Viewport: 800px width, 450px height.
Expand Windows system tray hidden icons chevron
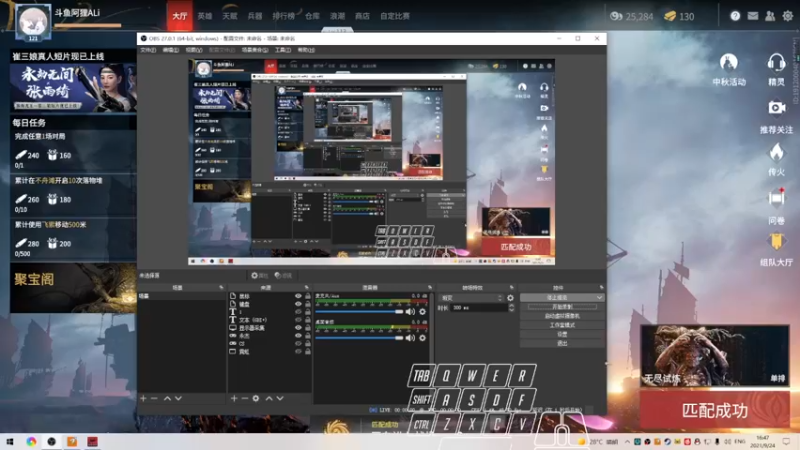click(627, 441)
